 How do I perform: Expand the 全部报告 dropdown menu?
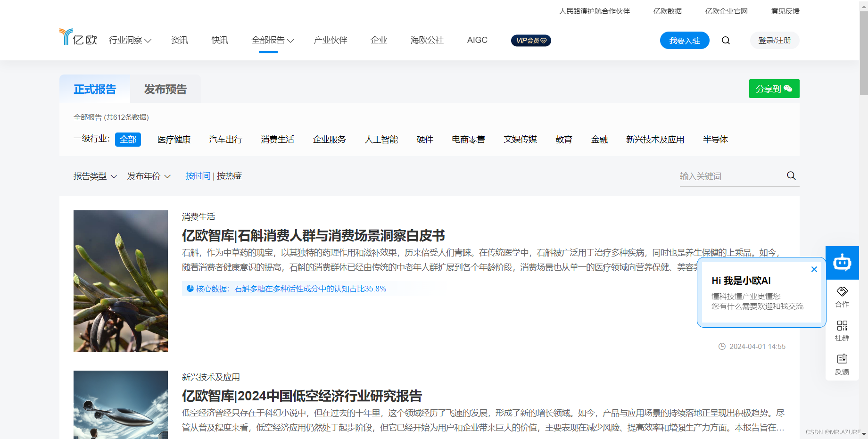(273, 41)
